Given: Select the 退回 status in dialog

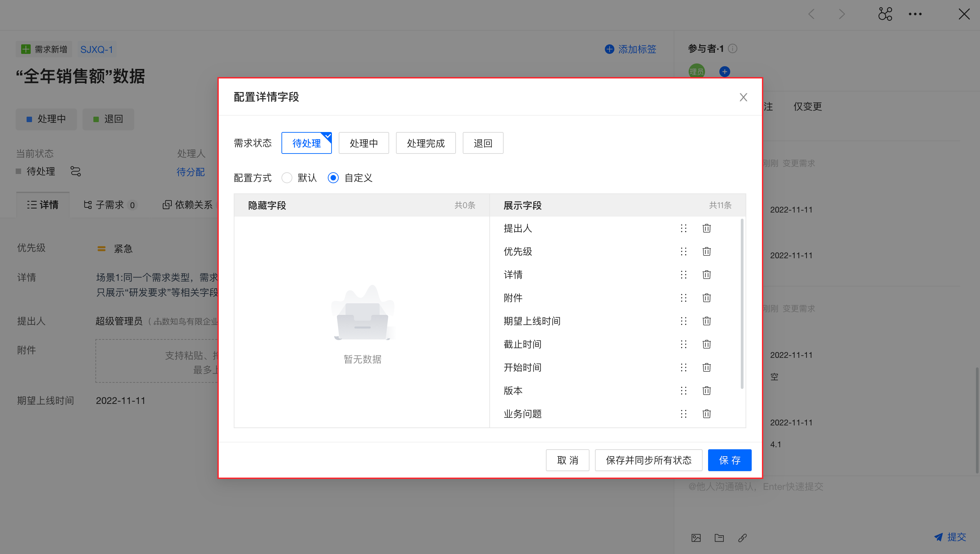Looking at the screenshot, I should [483, 143].
